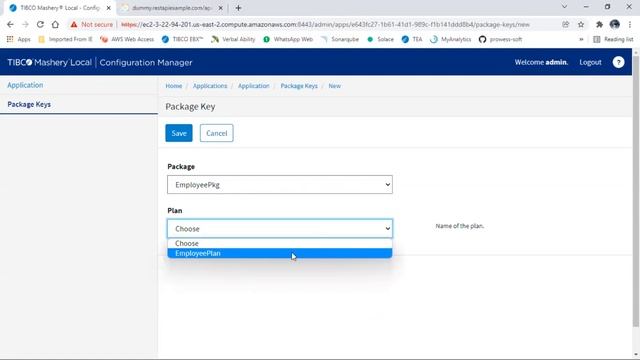The image size is (640, 360).
Task: Open the profile avatar in Chrome toolbar
Action: [615, 24]
